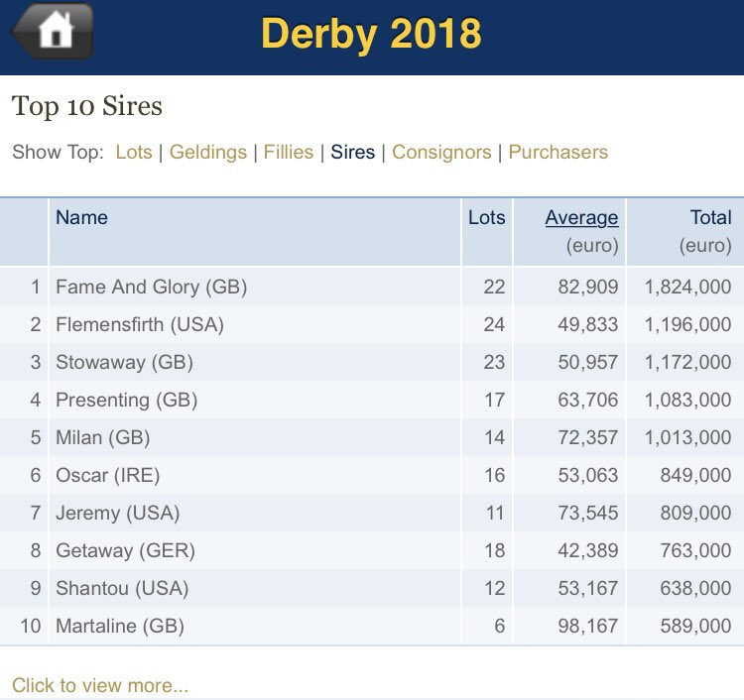
Task: Select the Sires tab
Action: (x=353, y=153)
